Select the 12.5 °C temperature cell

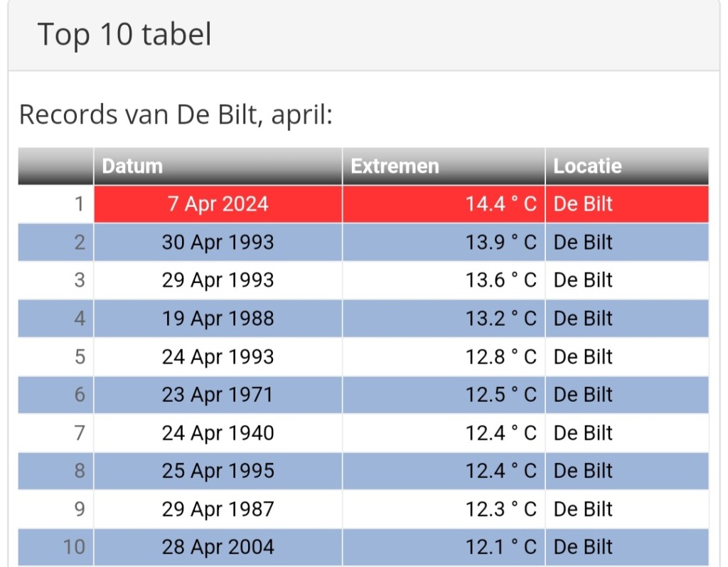pos(444,395)
